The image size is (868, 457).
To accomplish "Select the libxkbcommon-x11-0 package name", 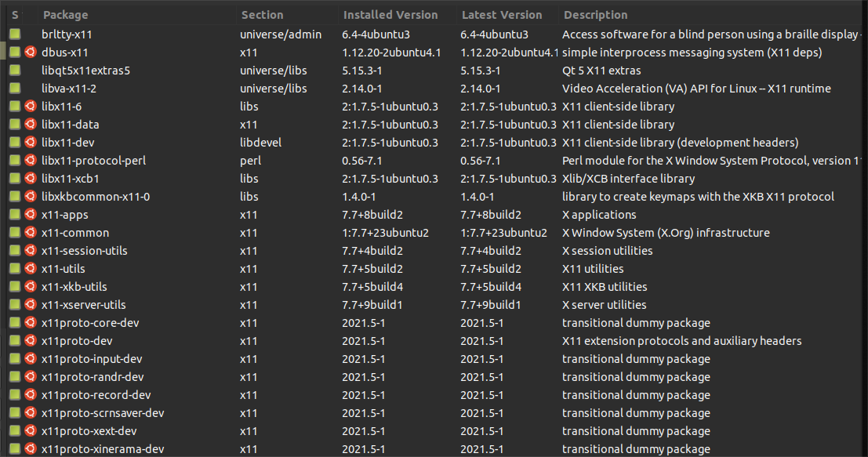I will tap(95, 197).
